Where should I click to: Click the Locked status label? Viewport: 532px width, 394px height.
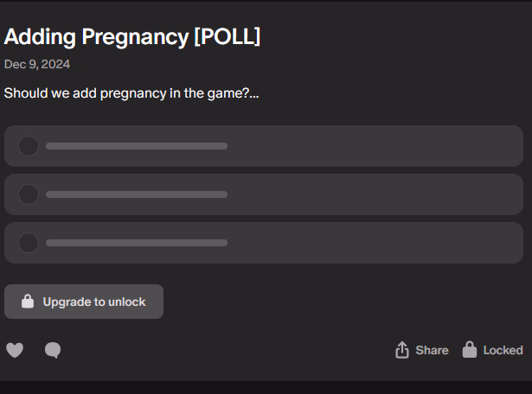[503, 350]
